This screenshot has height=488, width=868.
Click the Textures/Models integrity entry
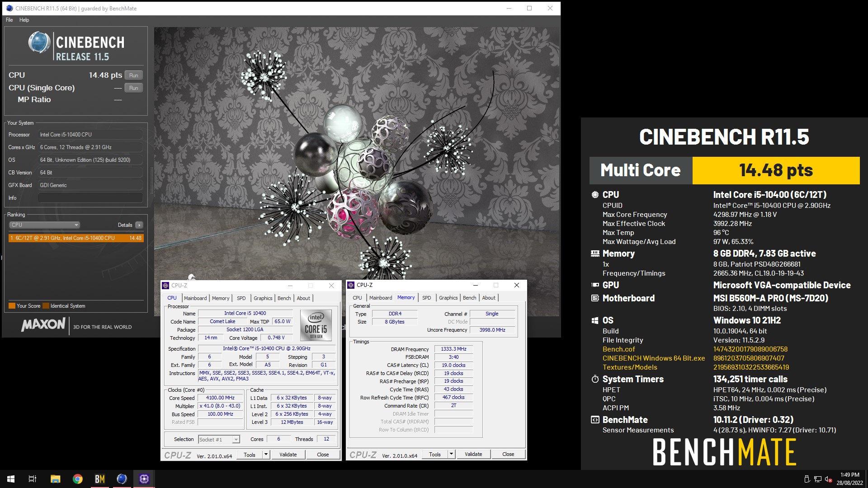(x=630, y=367)
